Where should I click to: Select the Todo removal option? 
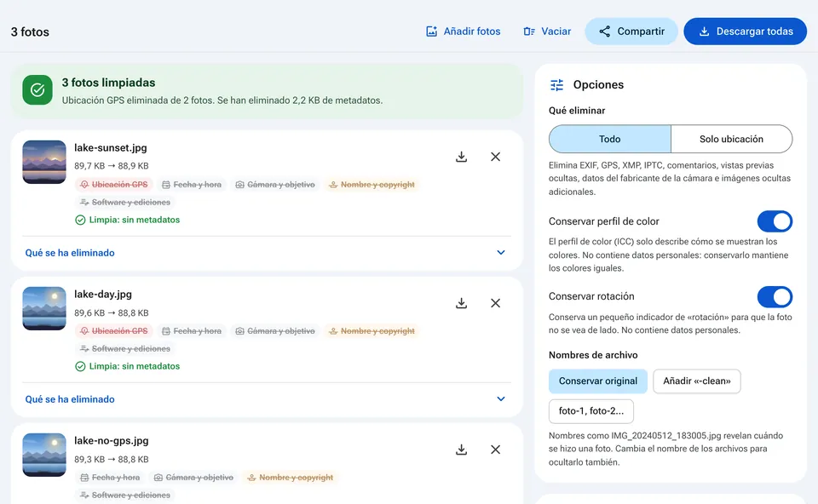(x=610, y=139)
